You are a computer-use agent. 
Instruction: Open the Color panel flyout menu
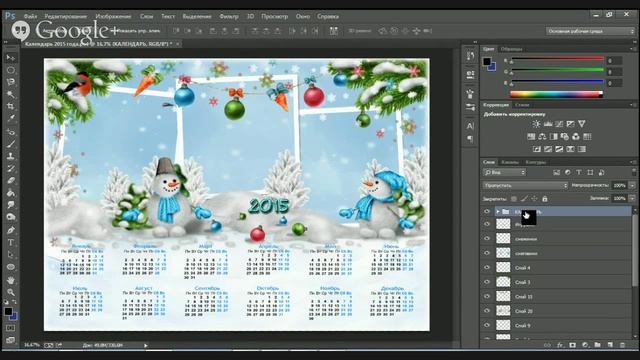click(632, 49)
